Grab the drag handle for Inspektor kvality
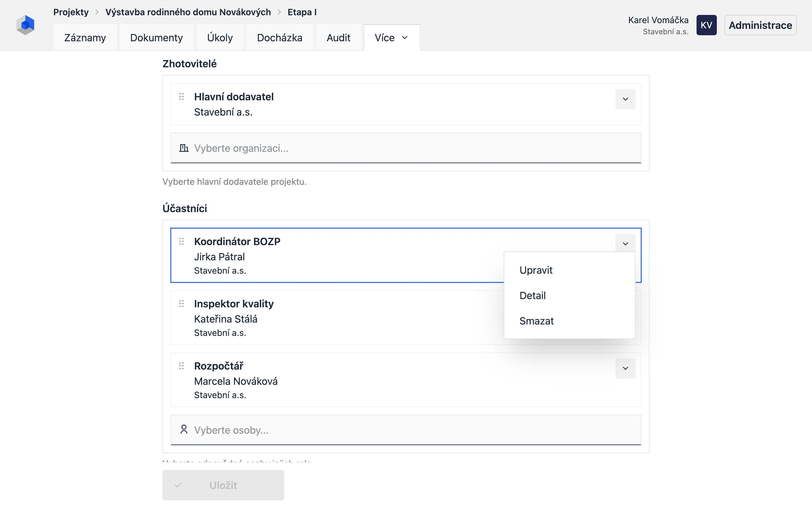Viewport: 812px width, 508px height. click(181, 304)
